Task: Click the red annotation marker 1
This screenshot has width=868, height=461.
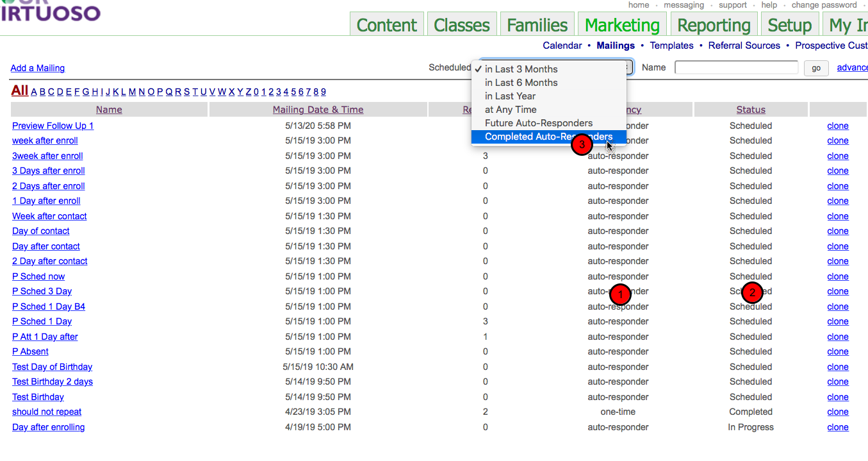Action: 619,294
